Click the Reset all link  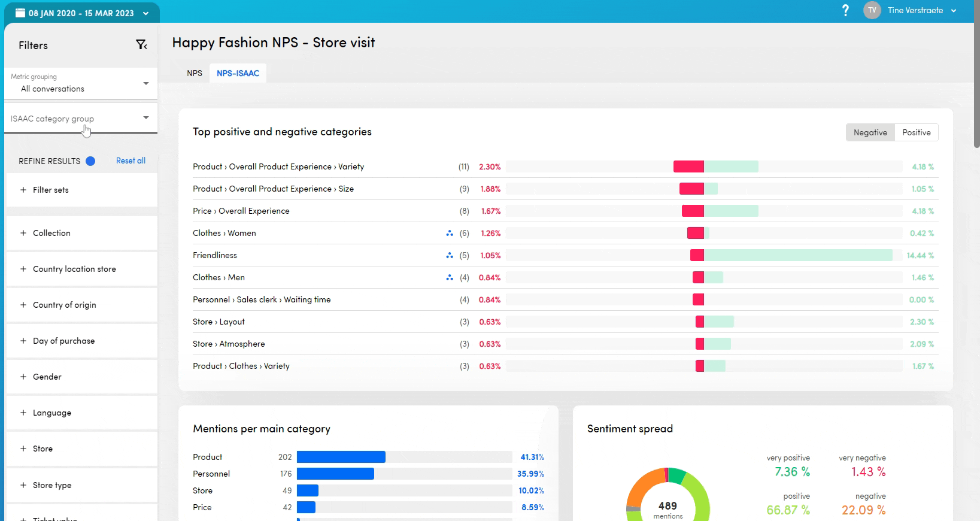[x=131, y=160]
